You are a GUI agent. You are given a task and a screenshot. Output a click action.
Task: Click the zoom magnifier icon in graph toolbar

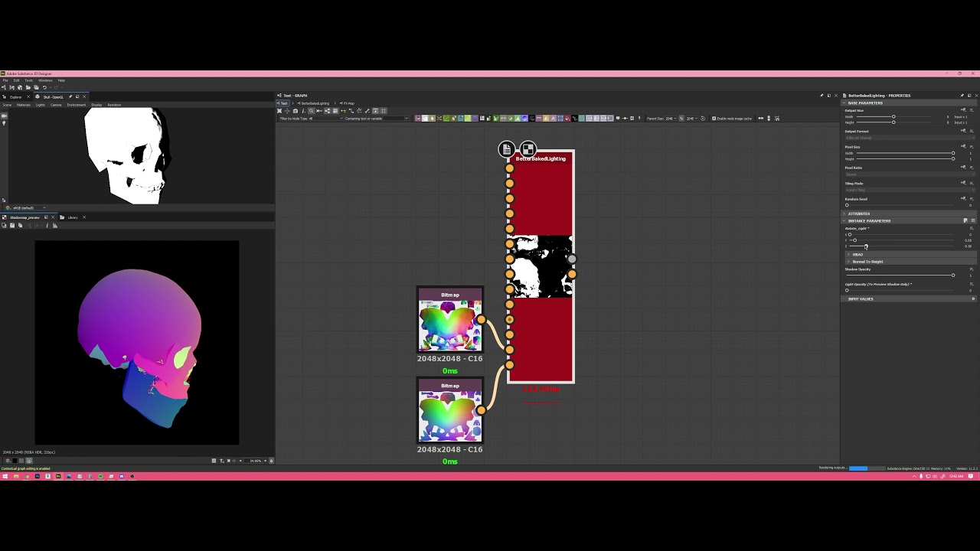point(311,111)
